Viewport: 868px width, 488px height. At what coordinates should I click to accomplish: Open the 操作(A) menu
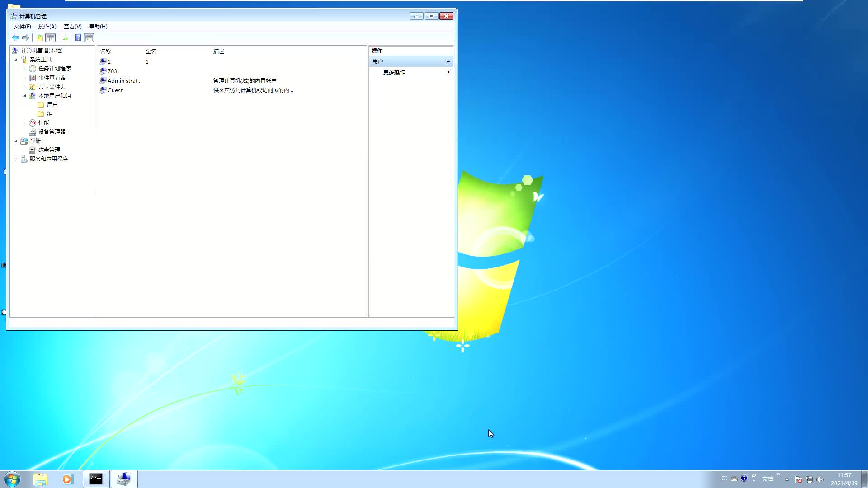(x=47, y=26)
